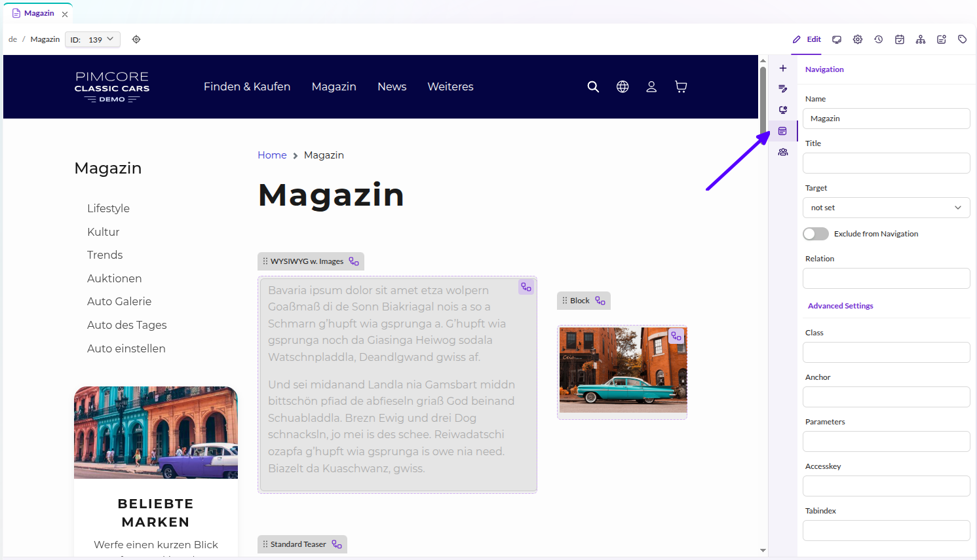Click the Advanced Settings heading
Image resolution: width=977 pixels, height=560 pixels.
point(840,306)
